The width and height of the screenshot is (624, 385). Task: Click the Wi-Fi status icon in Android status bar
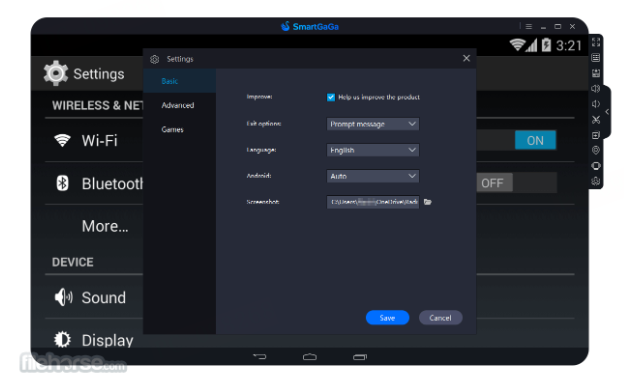(517, 45)
